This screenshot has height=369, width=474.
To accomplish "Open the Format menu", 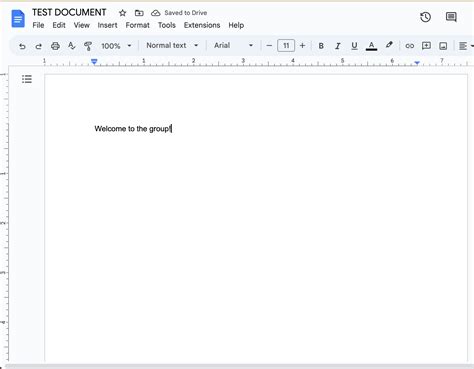I will tap(137, 25).
